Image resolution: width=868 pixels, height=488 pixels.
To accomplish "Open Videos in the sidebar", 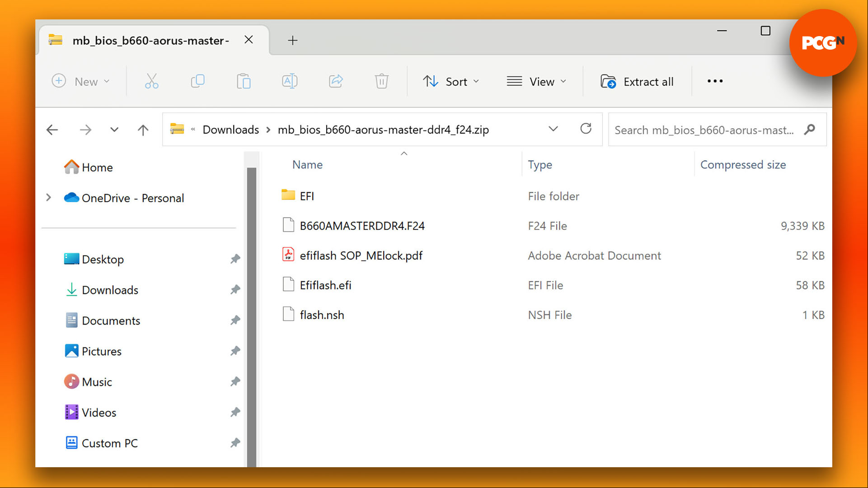I will 90,413.
